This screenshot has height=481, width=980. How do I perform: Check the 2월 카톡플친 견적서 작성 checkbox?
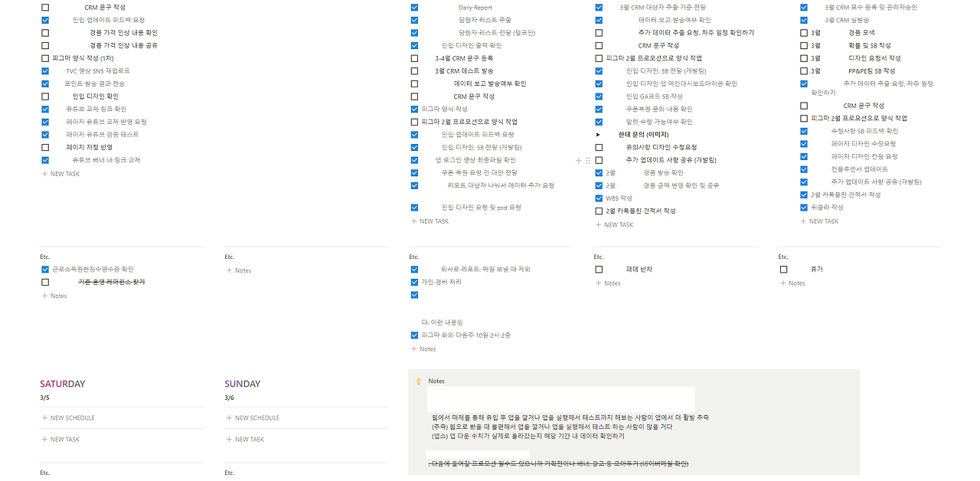click(599, 211)
